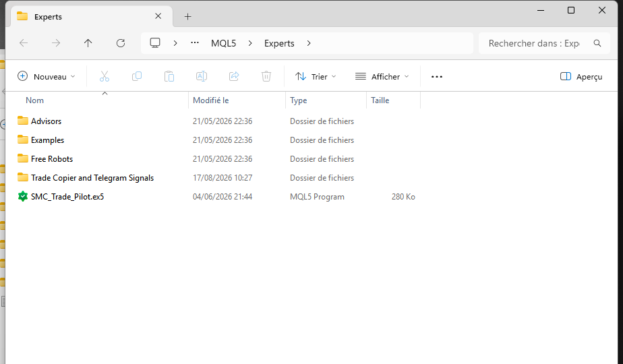Select the SMC_Trade_Pilot.ex5 green file icon
Screen dimensions: 623x364
click(23, 196)
